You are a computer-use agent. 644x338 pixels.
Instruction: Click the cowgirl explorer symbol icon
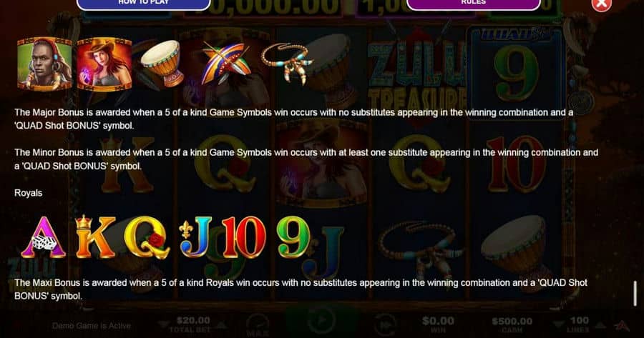(x=104, y=64)
